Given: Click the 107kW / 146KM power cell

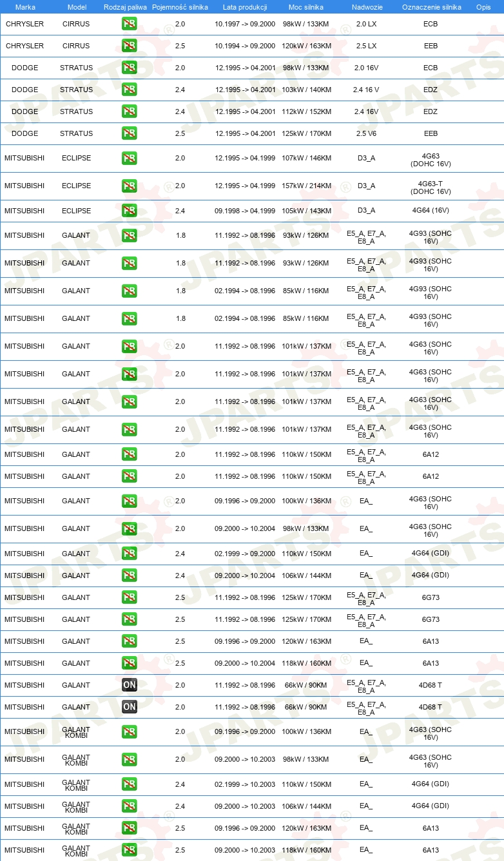Looking at the screenshot, I should pos(307,158).
